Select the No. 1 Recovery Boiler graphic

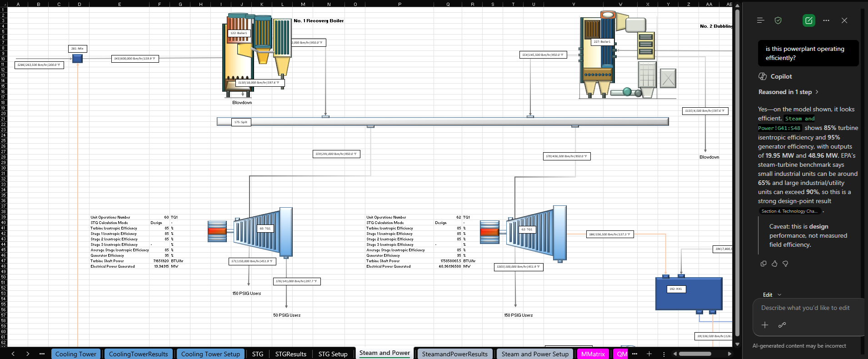point(257,55)
